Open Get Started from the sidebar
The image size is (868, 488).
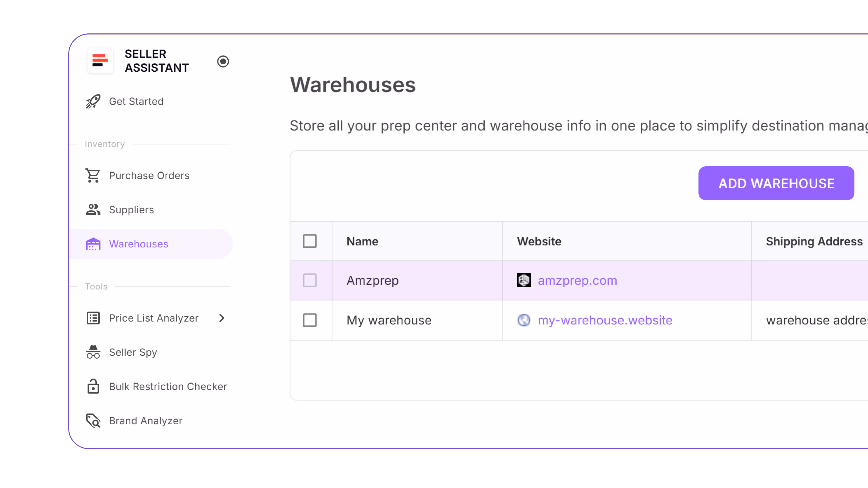pyautogui.click(x=136, y=101)
